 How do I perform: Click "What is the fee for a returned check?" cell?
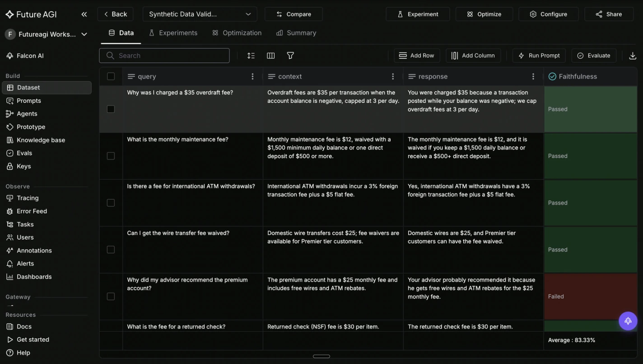(193, 326)
